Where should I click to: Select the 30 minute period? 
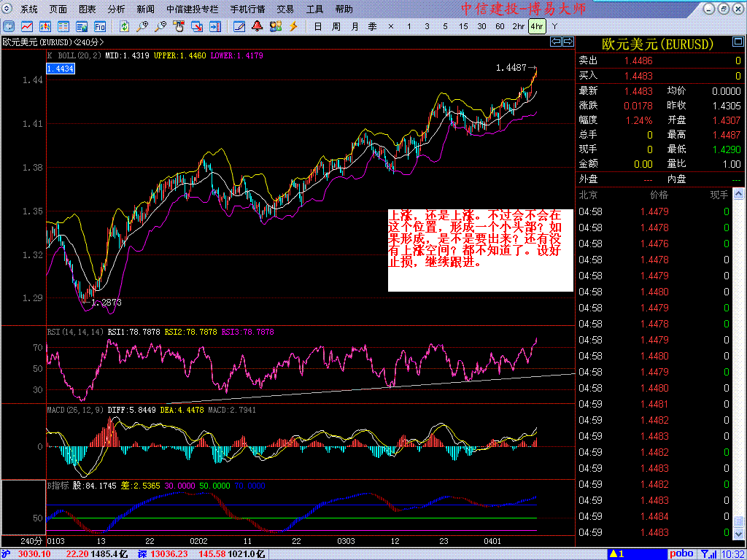click(481, 27)
